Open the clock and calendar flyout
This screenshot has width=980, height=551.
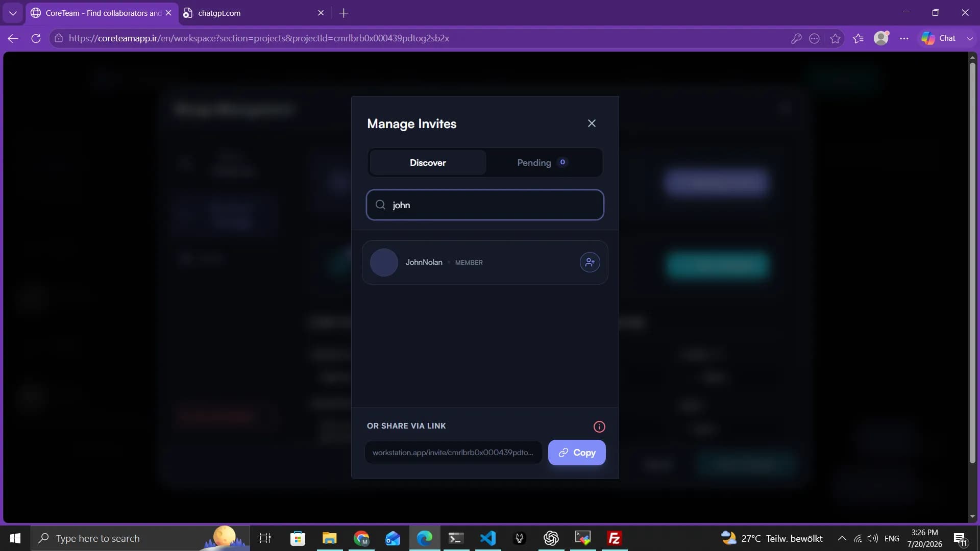tap(924, 538)
